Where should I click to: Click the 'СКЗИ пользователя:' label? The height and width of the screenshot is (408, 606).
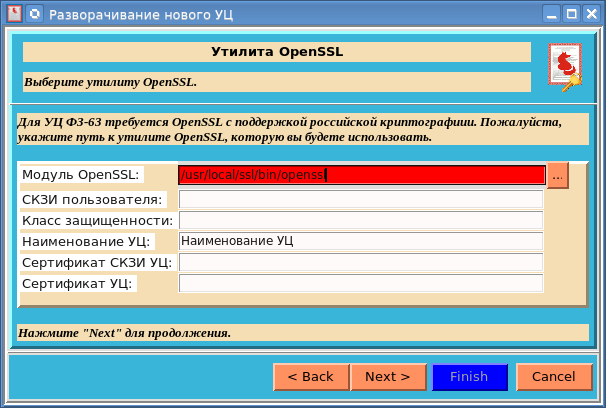tap(92, 199)
